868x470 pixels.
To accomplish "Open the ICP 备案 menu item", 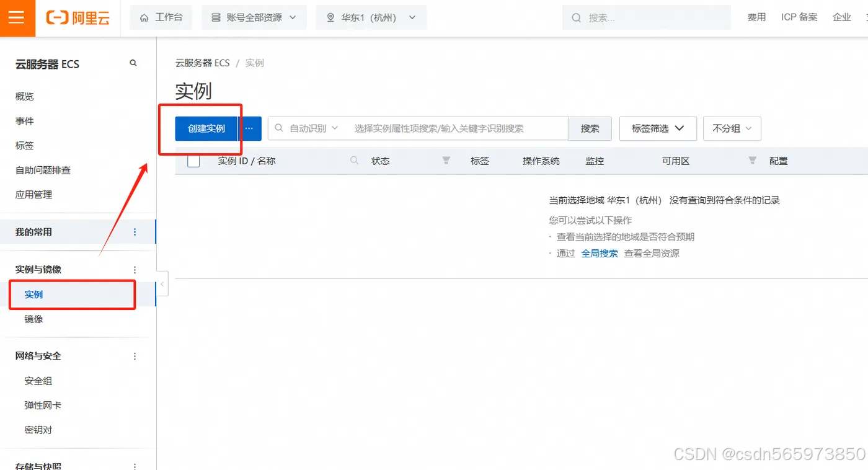I will click(x=799, y=17).
